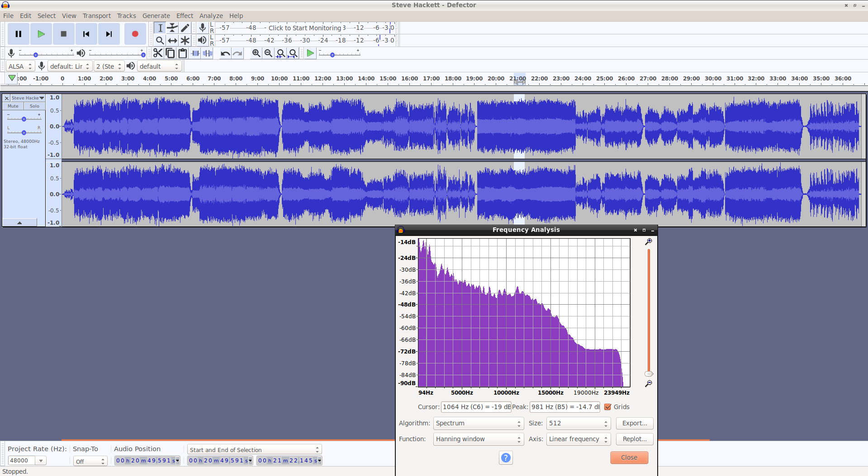Screen dimensions: 868x476
Task: Click to Start Monitoring in record meter
Action: [305, 28]
